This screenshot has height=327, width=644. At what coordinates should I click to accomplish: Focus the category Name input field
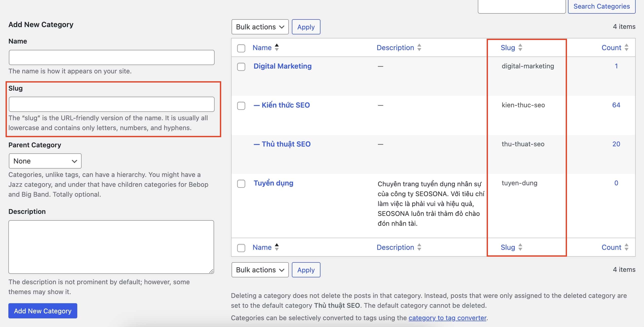click(111, 57)
